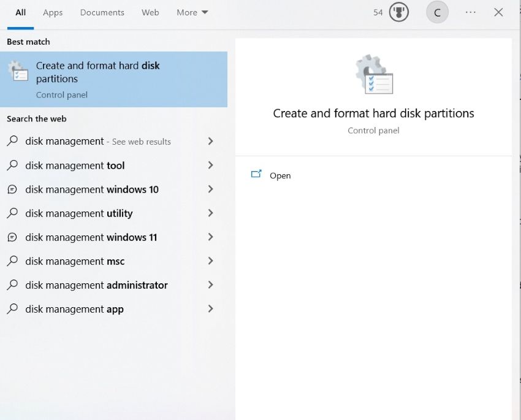Select the disk management windows 11 suggestion

(x=91, y=237)
